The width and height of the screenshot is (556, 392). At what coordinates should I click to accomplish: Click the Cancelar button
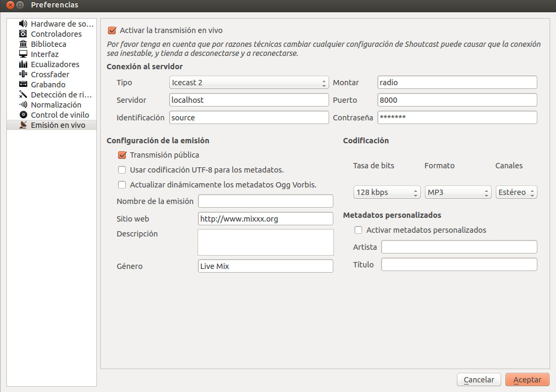[479, 380]
